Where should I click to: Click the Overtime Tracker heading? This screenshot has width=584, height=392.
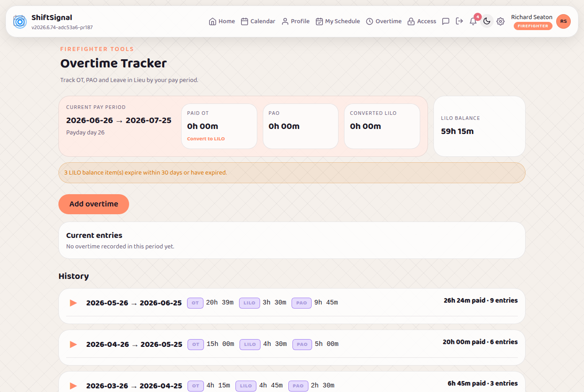(114, 63)
